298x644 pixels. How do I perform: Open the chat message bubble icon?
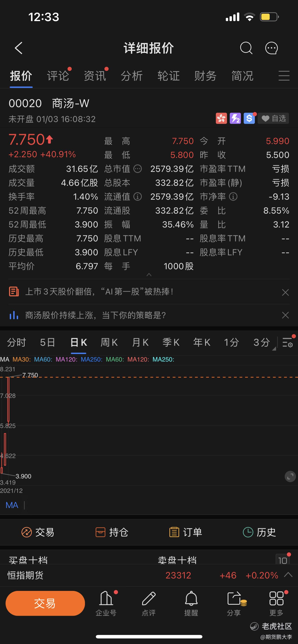[272, 48]
